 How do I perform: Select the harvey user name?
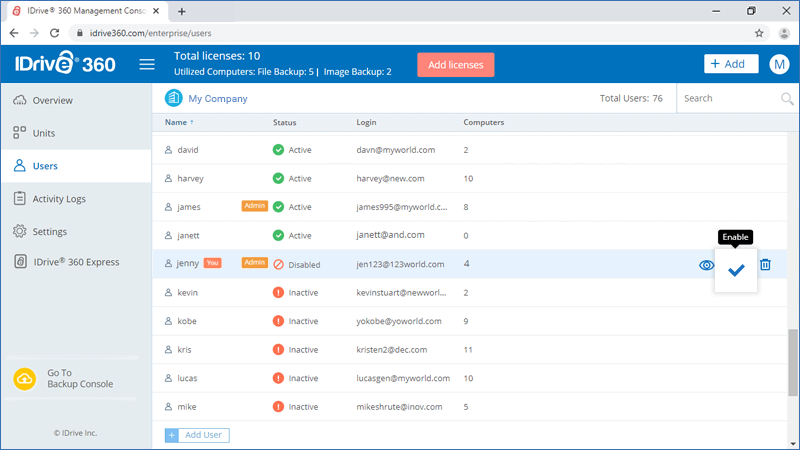(x=190, y=179)
